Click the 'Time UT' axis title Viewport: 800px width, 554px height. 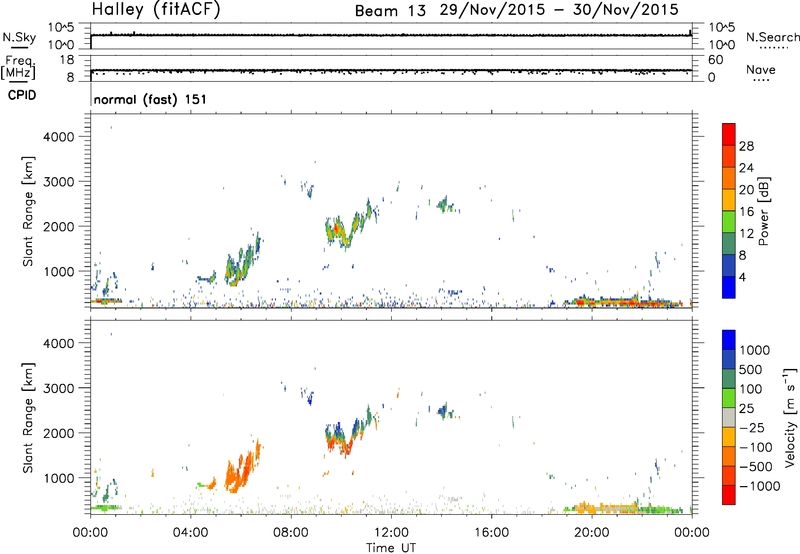pos(391,547)
